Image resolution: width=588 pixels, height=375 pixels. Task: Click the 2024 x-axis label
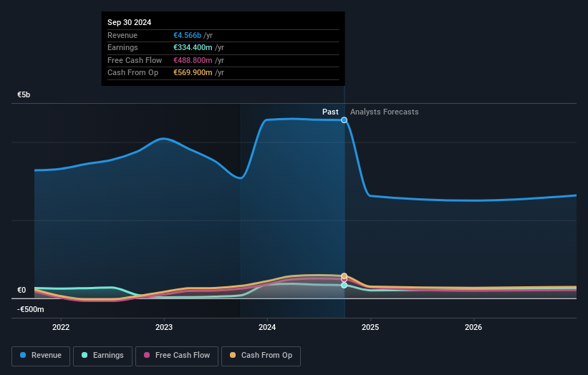[267, 327]
